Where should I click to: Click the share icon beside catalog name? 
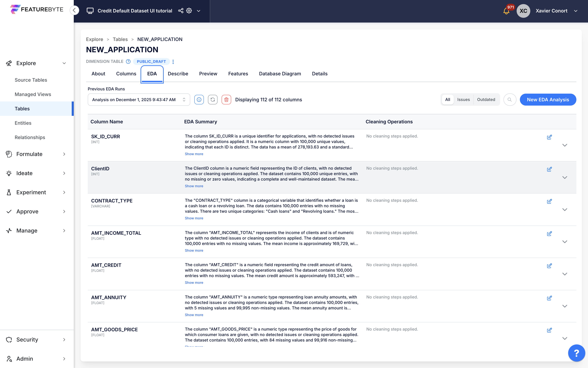pos(181,11)
